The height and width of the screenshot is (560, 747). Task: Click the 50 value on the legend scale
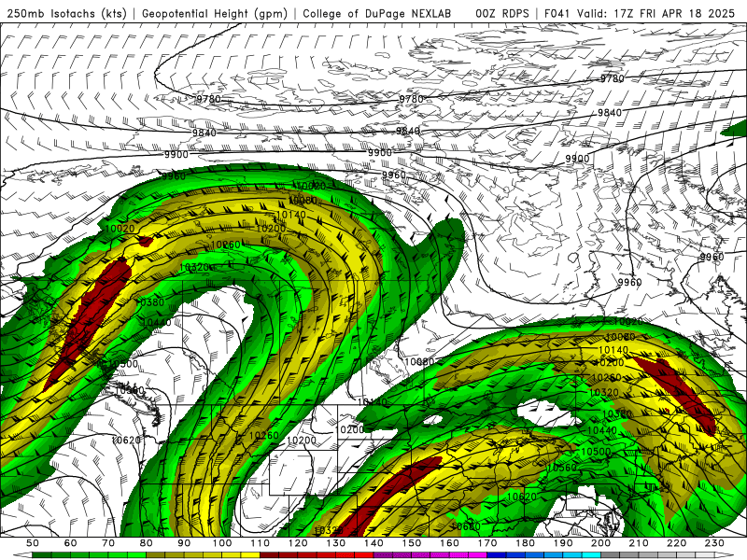click(33, 543)
